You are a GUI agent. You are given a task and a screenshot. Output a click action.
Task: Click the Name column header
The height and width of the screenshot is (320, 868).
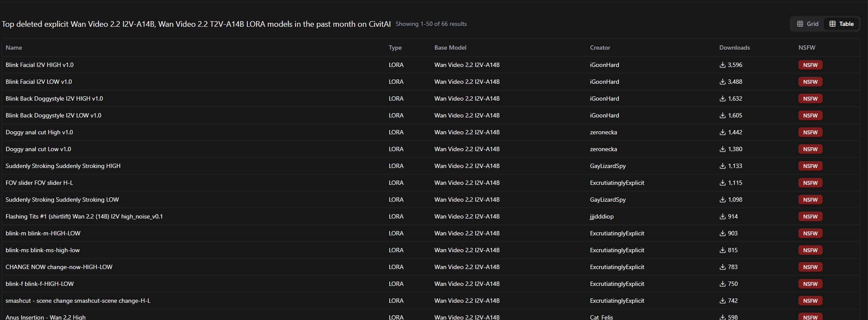[14, 48]
